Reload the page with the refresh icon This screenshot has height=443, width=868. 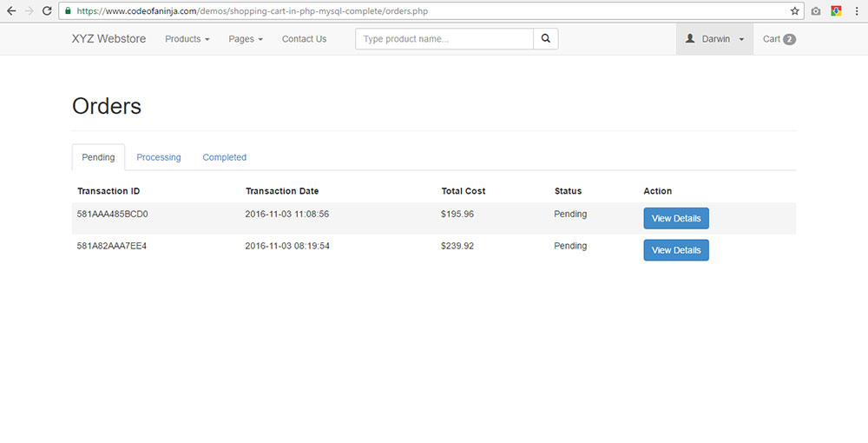[x=47, y=11]
